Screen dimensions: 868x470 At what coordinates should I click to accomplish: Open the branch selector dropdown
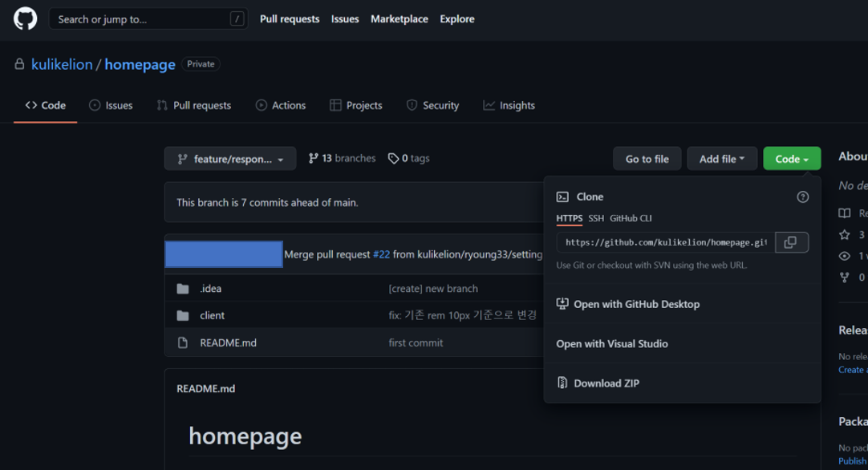point(229,158)
